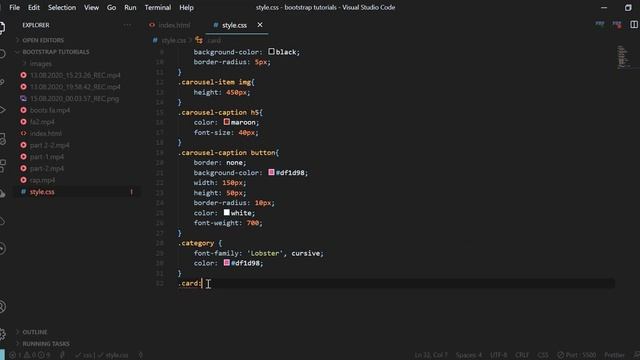The width and height of the screenshot is (640, 360).
Task: Open the Terminal menu
Action: (x=158, y=7)
